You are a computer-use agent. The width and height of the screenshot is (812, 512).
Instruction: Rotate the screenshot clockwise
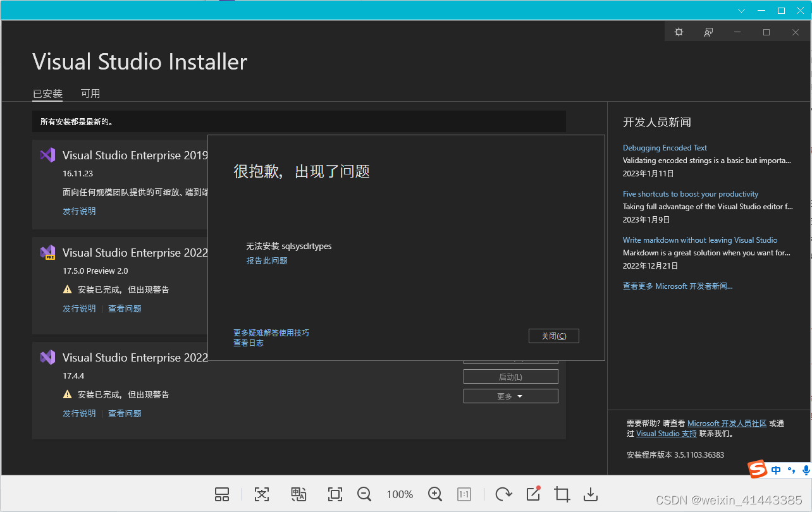[x=503, y=494]
